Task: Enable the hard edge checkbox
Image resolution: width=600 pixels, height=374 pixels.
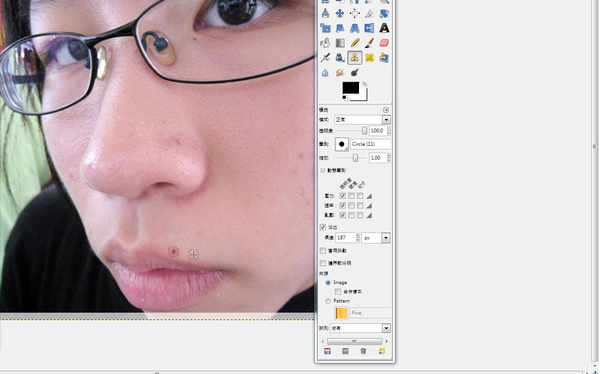Action: [323, 263]
